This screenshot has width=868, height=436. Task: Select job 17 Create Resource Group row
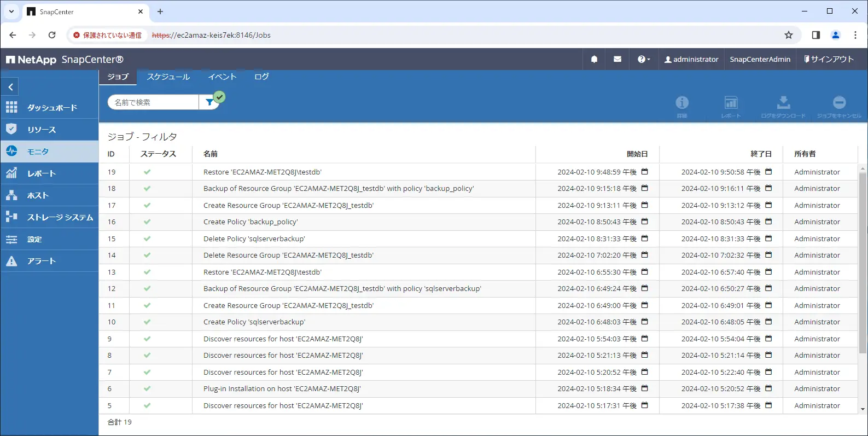pos(478,205)
